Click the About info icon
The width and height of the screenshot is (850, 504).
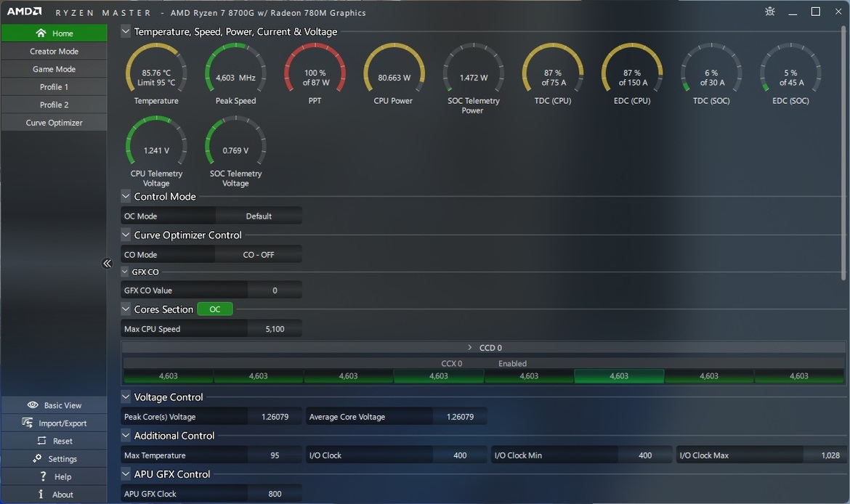(x=41, y=495)
